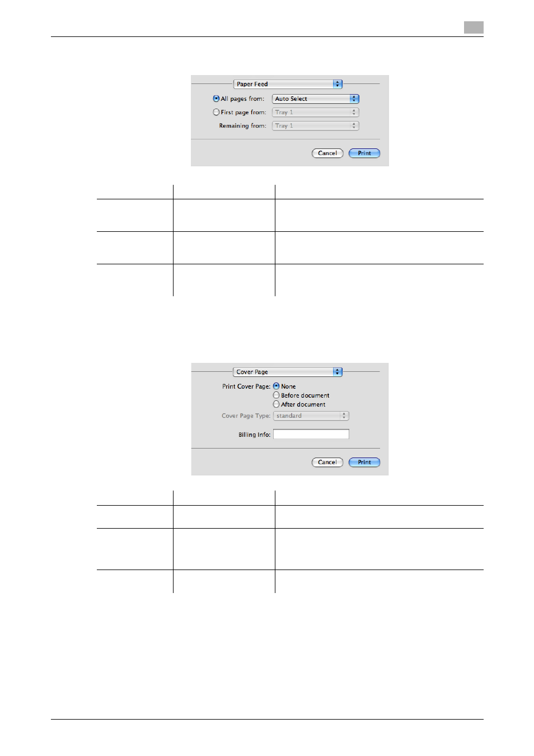Open the Cover Page panel dropdown
534x756 pixels.
point(288,372)
